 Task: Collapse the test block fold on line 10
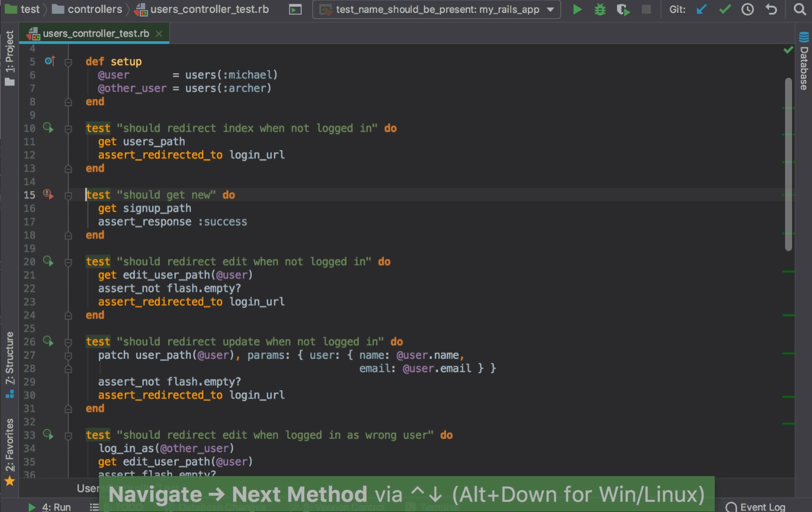68,128
